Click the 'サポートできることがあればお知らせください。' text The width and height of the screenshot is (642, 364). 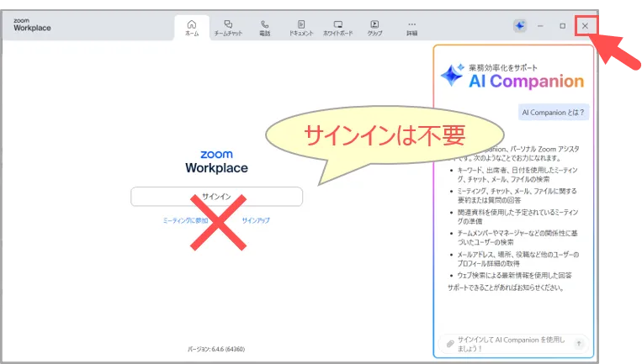[x=506, y=288]
